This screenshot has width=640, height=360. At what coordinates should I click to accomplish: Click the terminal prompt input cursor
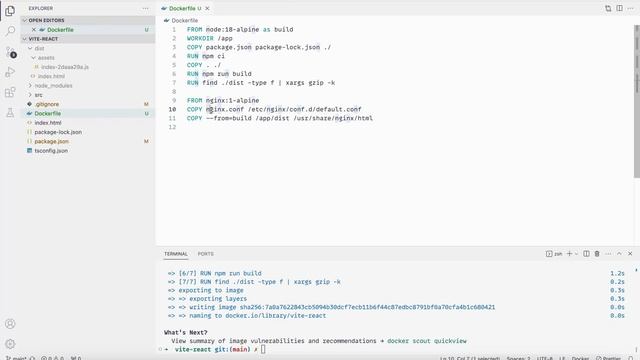pos(263,349)
